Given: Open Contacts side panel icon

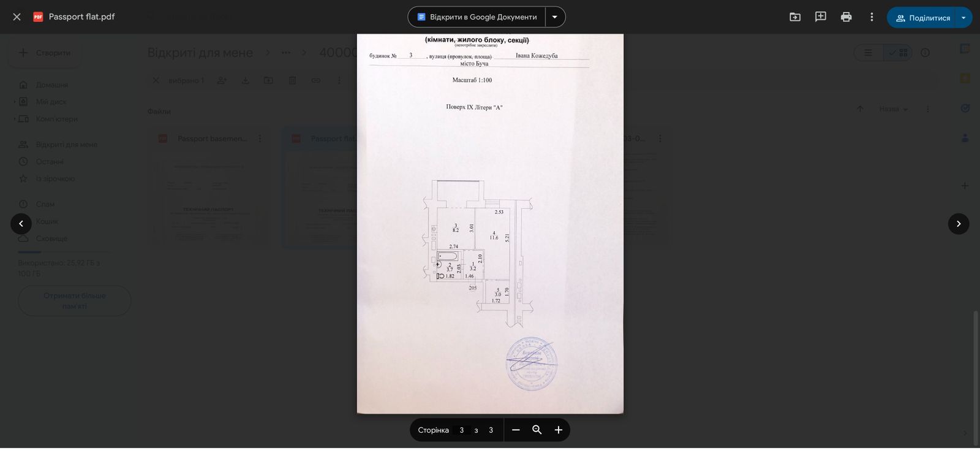Looking at the screenshot, I should (965, 138).
